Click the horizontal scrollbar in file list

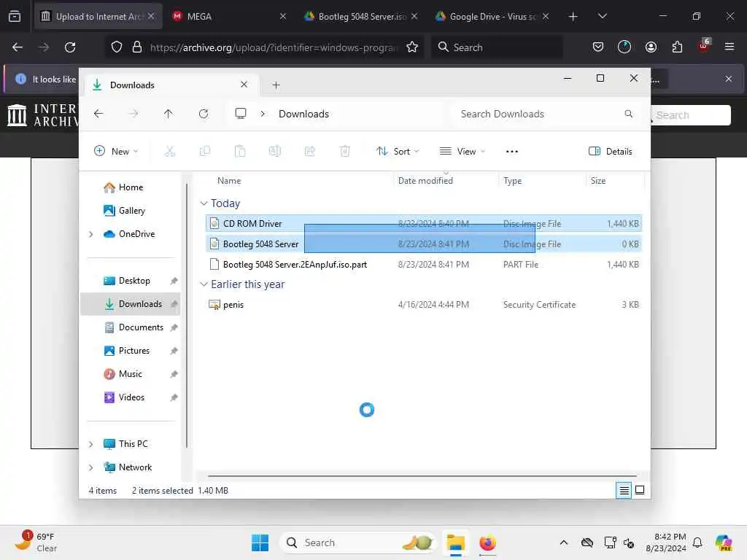pyautogui.click(x=422, y=475)
